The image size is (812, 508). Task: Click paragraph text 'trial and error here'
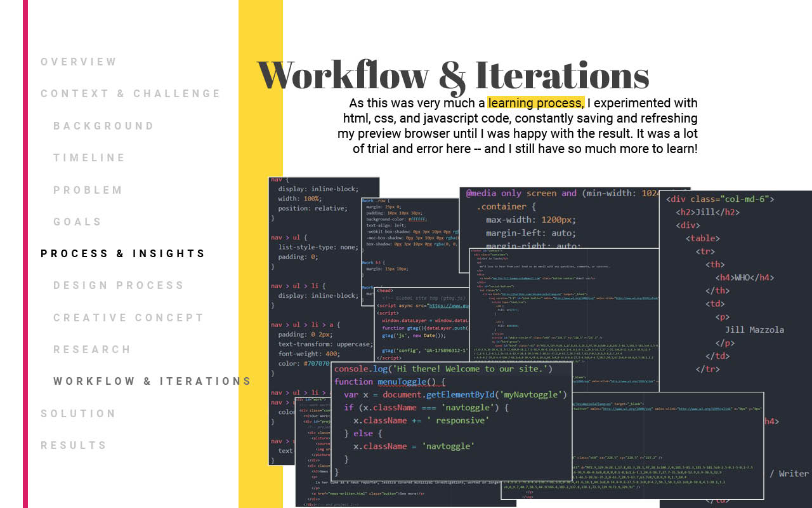[422, 149]
